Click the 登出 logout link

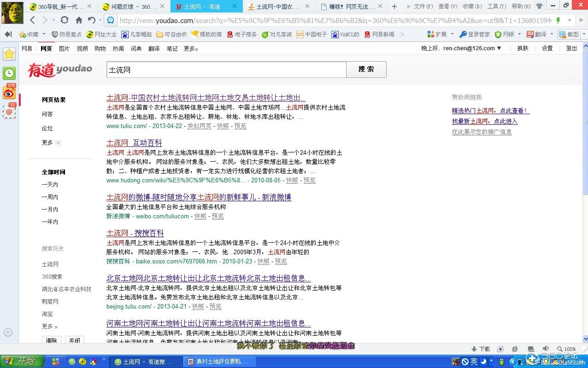click(x=571, y=48)
